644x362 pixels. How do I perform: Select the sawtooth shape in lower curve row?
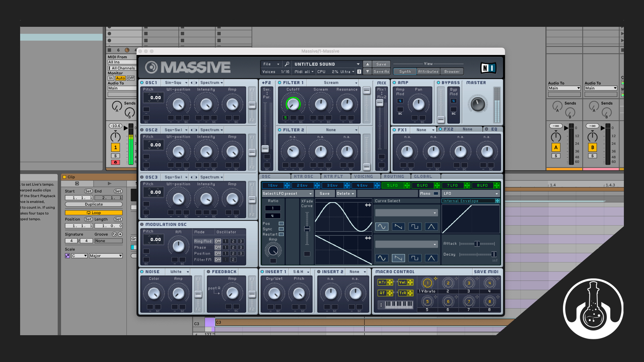point(398,258)
